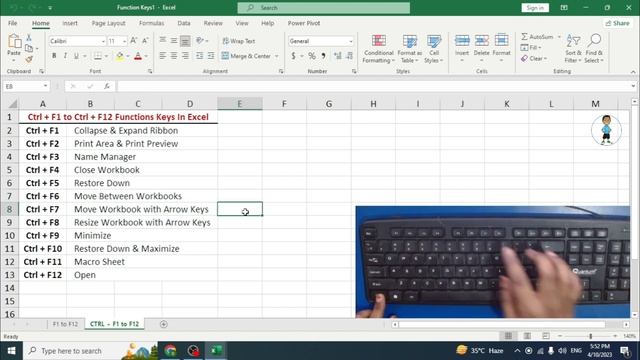Click column header F
The height and width of the screenshot is (360, 640).
tap(284, 104)
